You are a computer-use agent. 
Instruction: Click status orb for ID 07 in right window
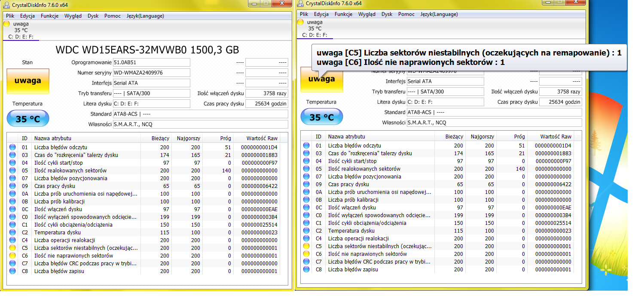(x=306, y=176)
